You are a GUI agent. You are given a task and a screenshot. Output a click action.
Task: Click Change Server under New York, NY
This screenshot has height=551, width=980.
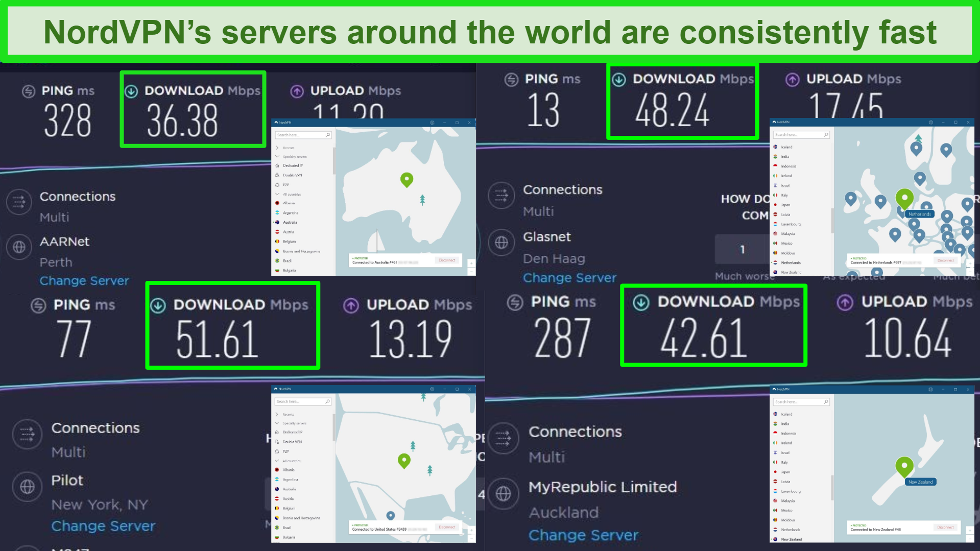pyautogui.click(x=103, y=526)
